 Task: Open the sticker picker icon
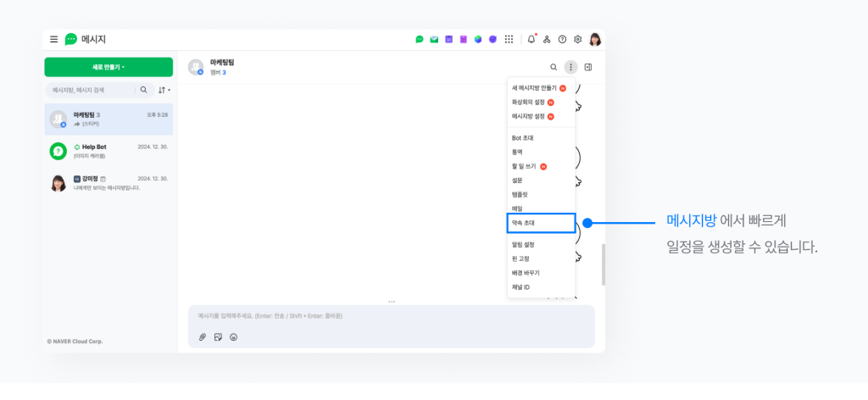(x=218, y=336)
